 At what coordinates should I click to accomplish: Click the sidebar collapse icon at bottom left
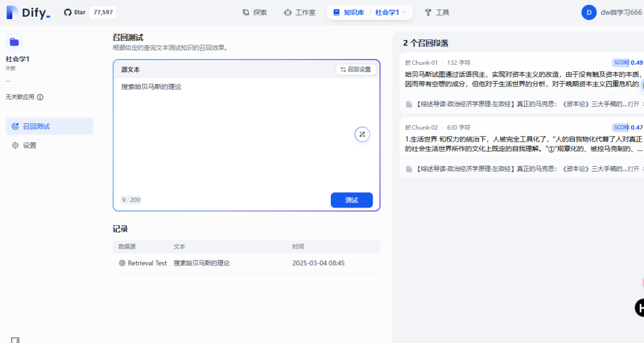click(16, 340)
